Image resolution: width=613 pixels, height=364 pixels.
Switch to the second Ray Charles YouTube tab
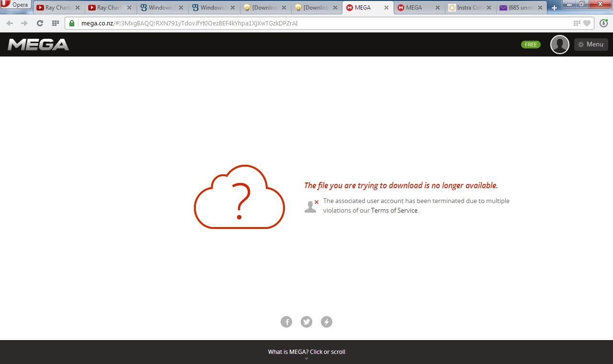point(110,8)
